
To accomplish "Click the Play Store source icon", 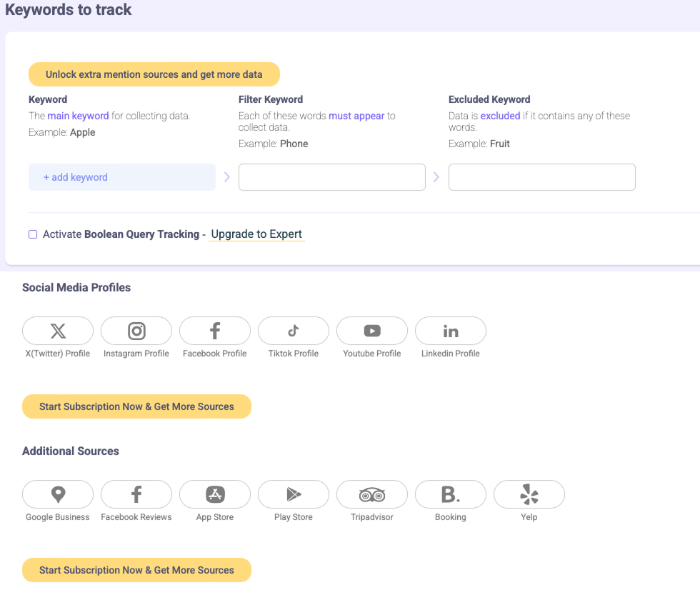I will click(x=293, y=494).
